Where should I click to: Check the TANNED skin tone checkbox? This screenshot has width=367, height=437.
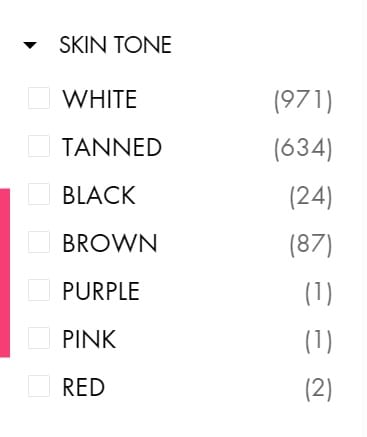(x=39, y=146)
